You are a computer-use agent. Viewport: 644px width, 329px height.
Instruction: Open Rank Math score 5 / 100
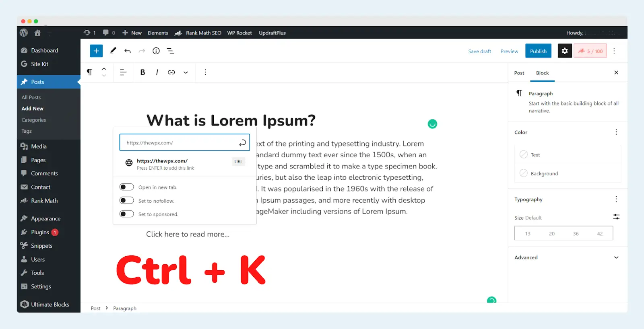(x=590, y=51)
